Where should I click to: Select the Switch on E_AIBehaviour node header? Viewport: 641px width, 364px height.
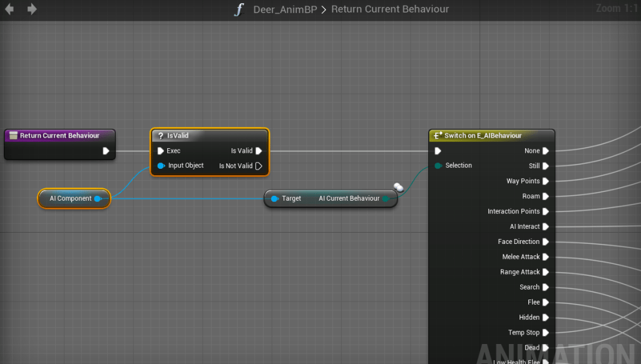tap(491, 136)
